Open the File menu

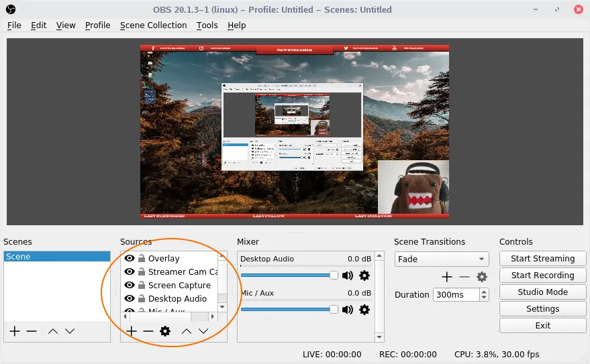pos(14,25)
